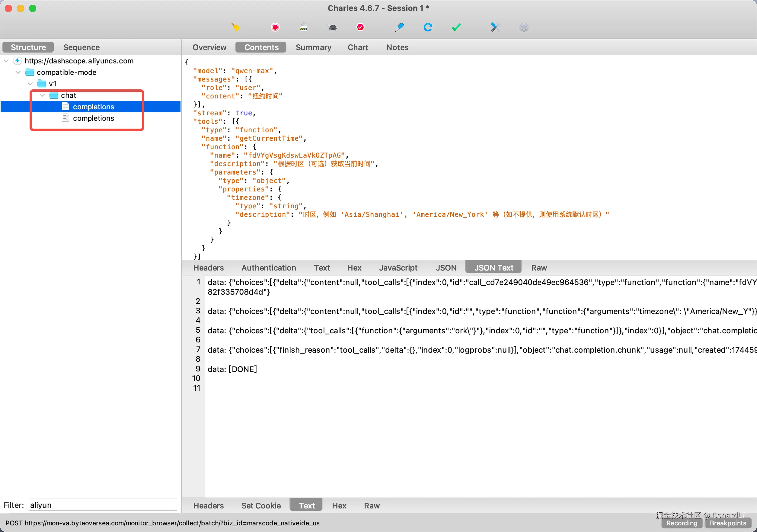Toggle the red Breakpoints toolbar icon
Image resolution: width=757 pixels, height=532 pixels.
pos(360,27)
